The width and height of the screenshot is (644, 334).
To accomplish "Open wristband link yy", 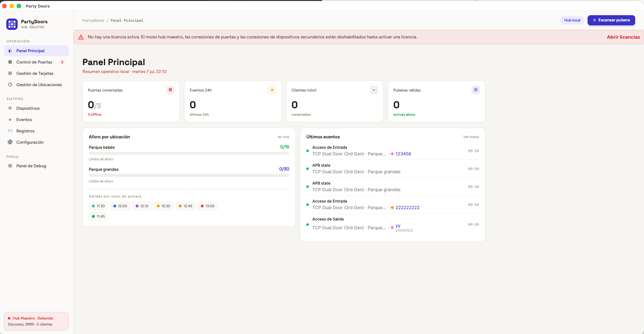I will [398, 225].
